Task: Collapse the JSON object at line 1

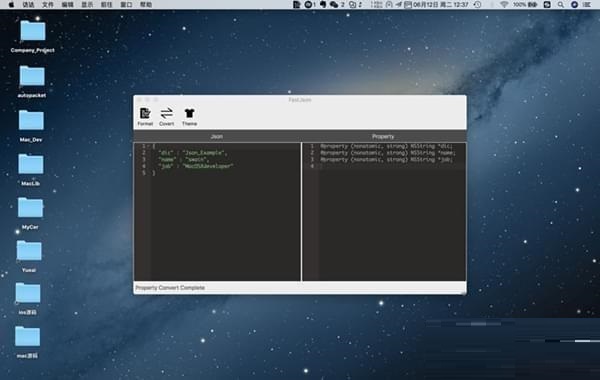Action: (148, 146)
